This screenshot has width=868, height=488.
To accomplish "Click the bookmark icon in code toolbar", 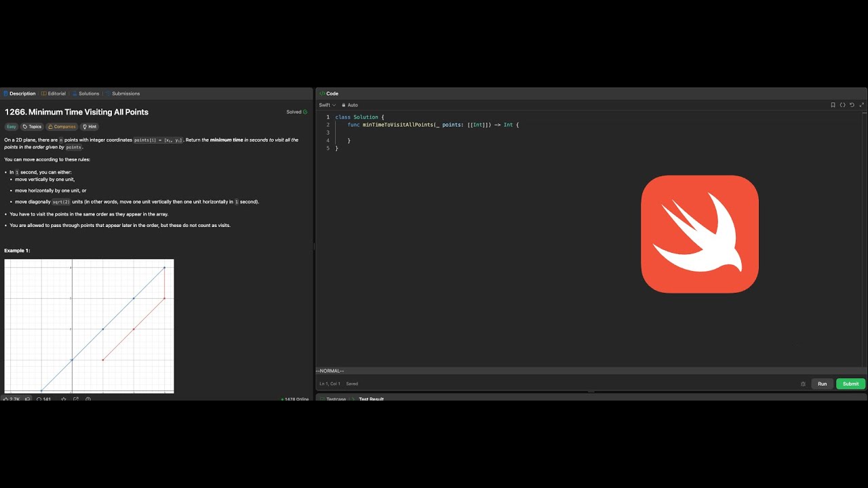I will pos(833,105).
